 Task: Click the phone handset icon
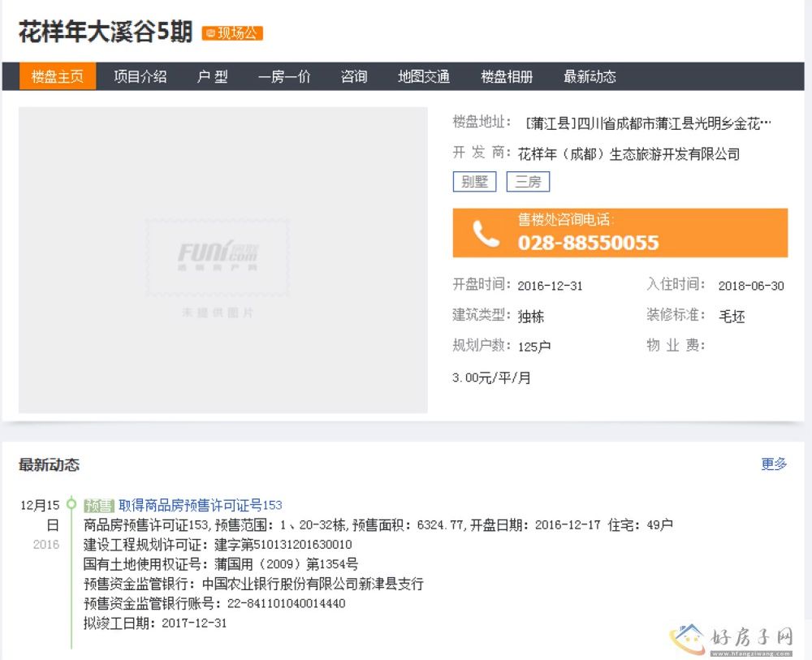pyautogui.click(x=486, y=234)
